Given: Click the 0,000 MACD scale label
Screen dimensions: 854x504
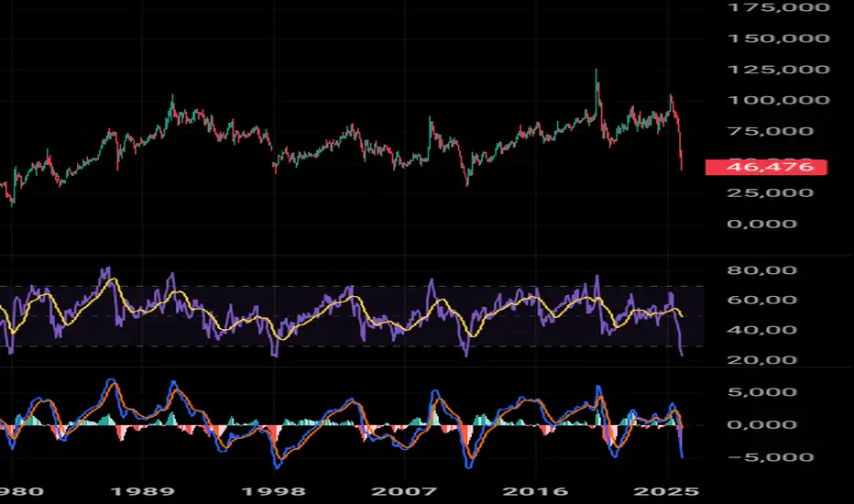Looking at the screenshot, I should pyautogui.click(x=762, y=424).
